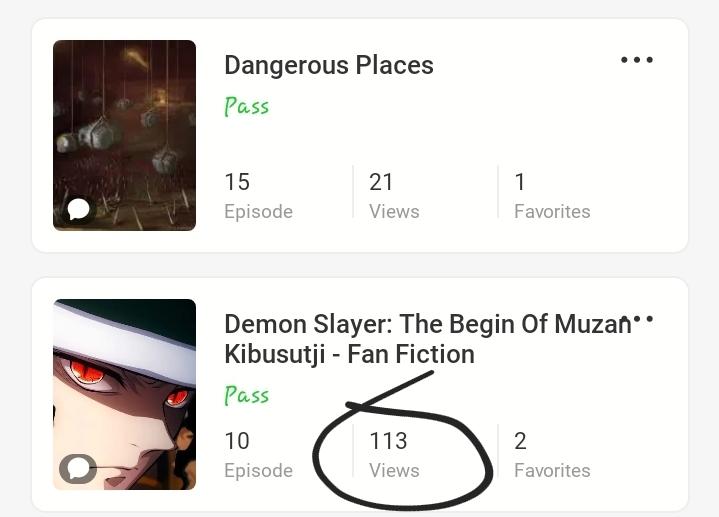This screenshot has width=719, height=517.
Task: Click the comment bubble on Demon Slayer cover
Action: coord(77,467)
